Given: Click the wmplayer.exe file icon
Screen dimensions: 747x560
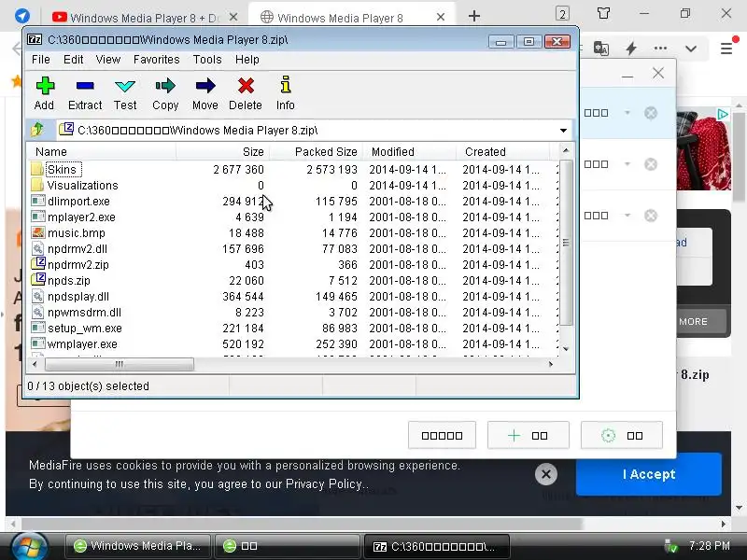Looking at the screenshot, I should pos(37,343).
